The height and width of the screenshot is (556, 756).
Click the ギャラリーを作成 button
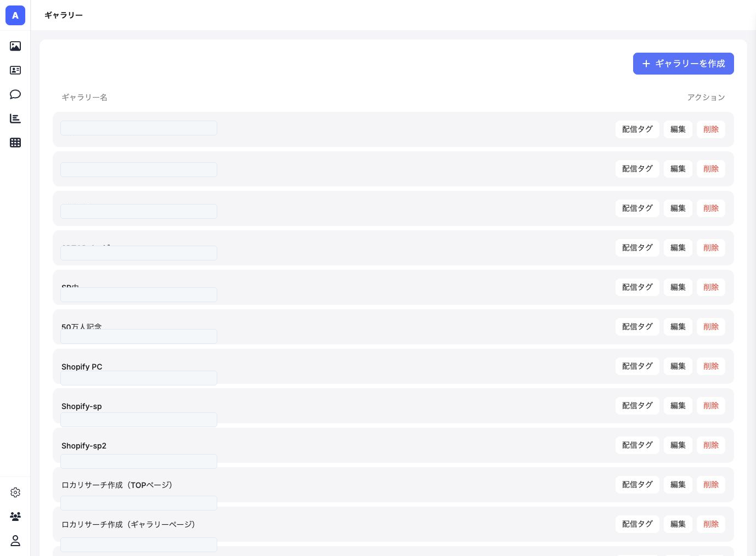coord(684,64)
